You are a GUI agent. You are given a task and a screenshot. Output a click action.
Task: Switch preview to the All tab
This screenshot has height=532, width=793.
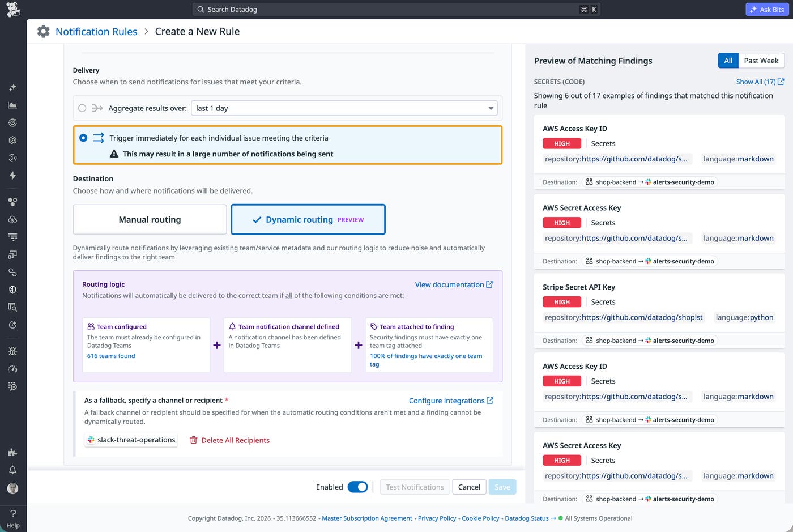tap(728, 61)
